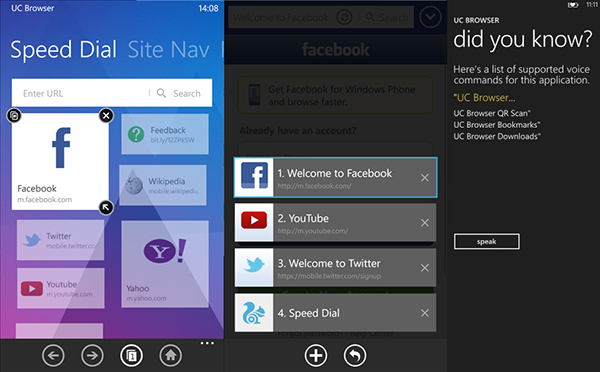Tap the UC squirrel thumbnail in tab list
The image size is (600, 372).
point(254,313)
